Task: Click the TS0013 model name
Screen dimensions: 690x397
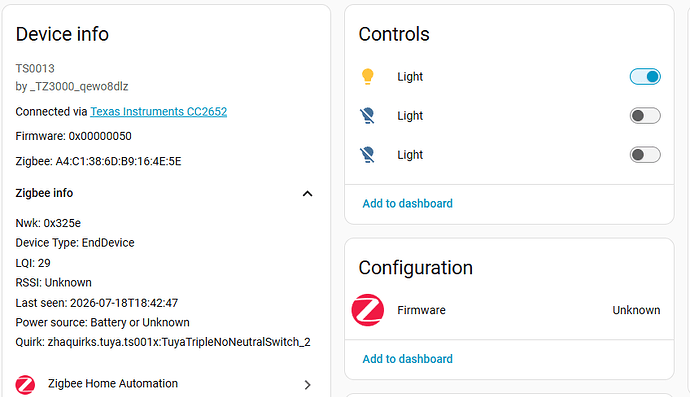Action: pyautogui.click(x=35, y=69)
